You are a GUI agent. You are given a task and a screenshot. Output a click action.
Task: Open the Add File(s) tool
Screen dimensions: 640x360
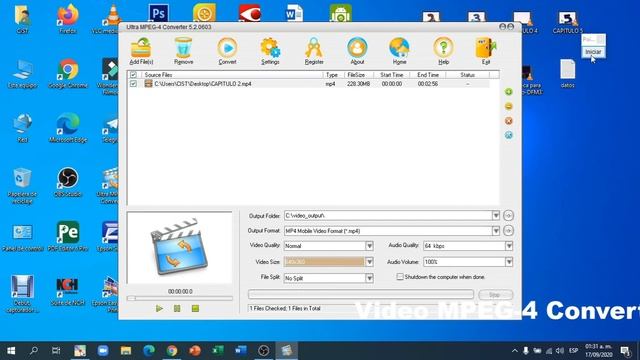[x=141, y=51]
